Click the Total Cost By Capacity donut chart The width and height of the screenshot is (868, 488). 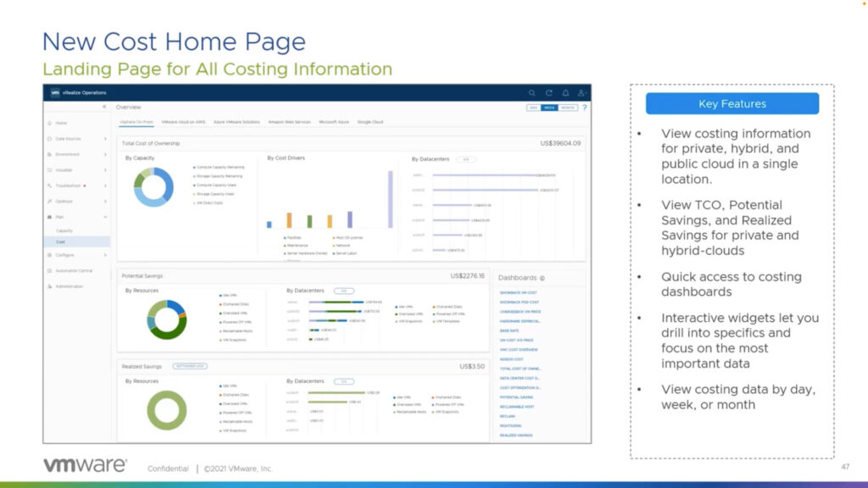[153, 187]
